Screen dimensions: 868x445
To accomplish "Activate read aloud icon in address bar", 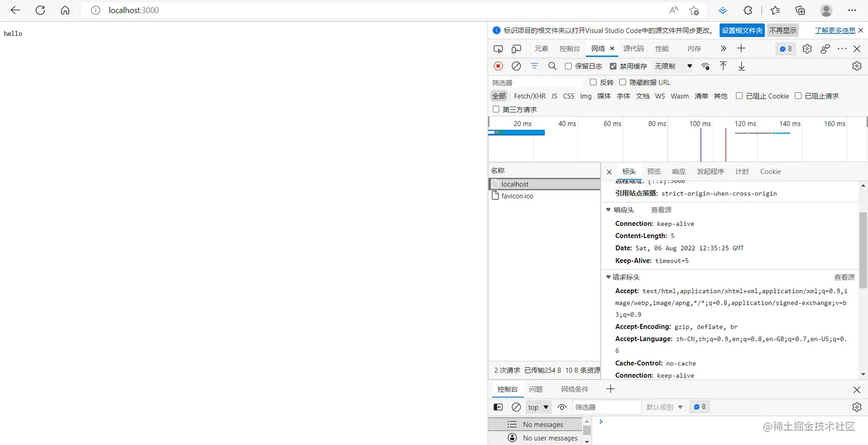I will tap(673, 10).
